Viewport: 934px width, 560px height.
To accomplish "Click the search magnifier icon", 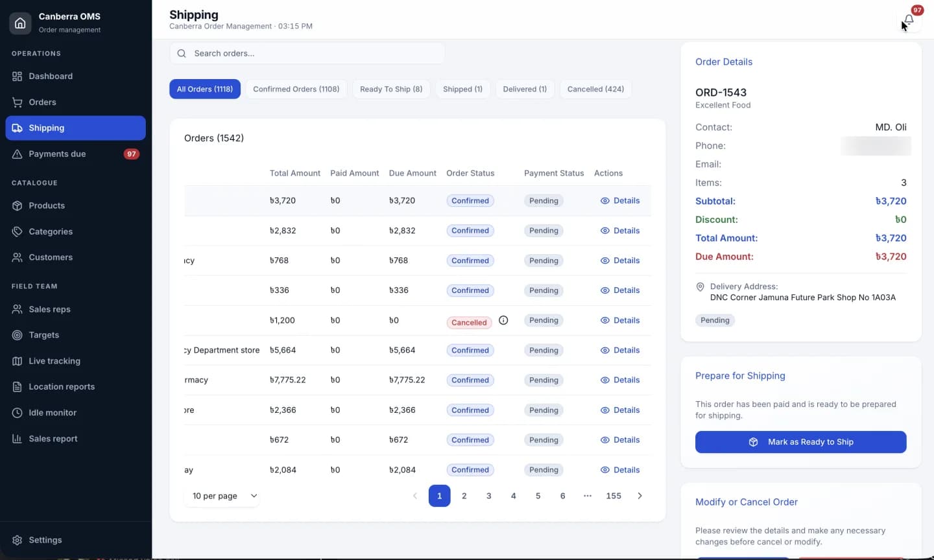I will pos(182,54).
